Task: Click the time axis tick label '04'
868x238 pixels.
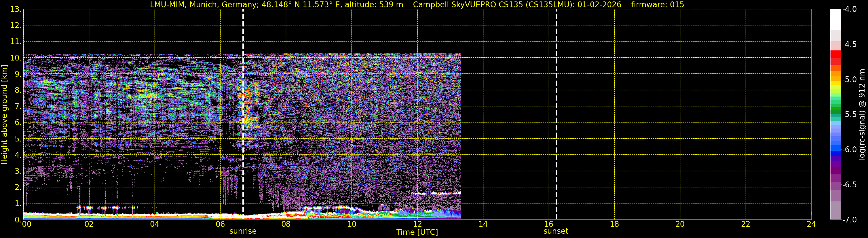Action: pos(155,224)
